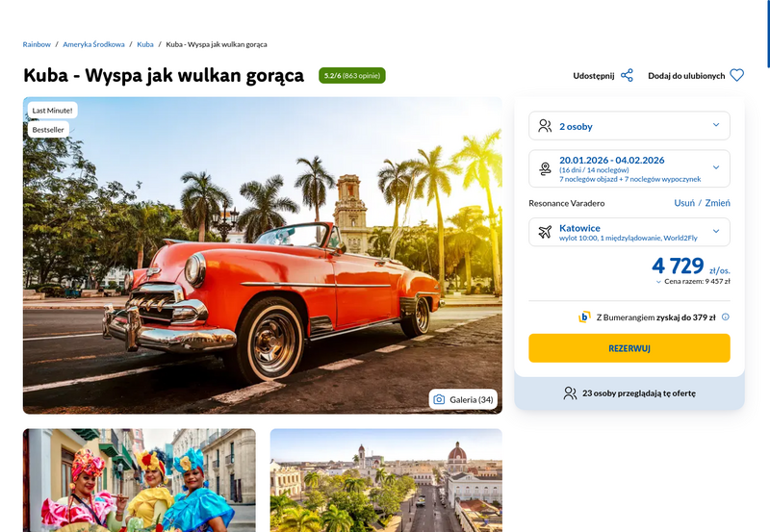The image size is (770, 532).
Task: Go to Rainbow breadcrumb link
Action: point(37,44)
